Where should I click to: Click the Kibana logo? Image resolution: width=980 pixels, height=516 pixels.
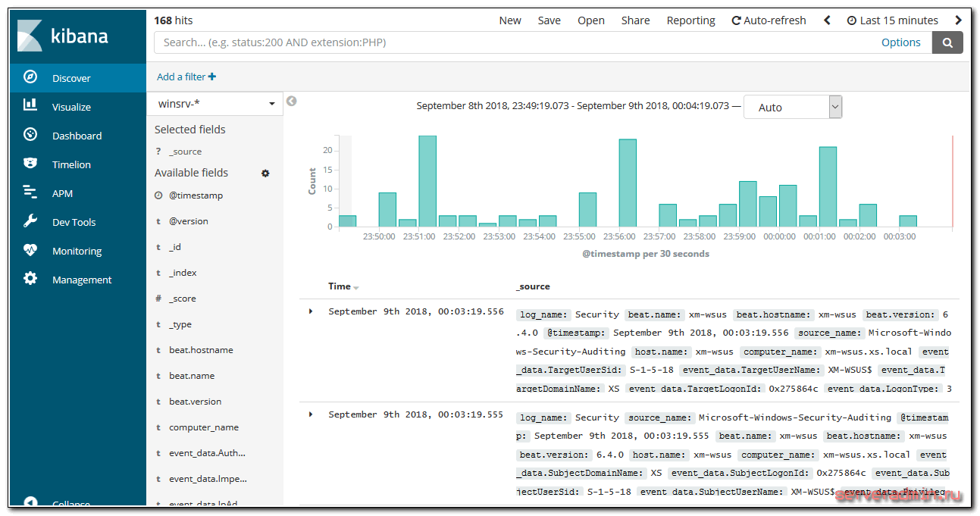pos(62,36)
